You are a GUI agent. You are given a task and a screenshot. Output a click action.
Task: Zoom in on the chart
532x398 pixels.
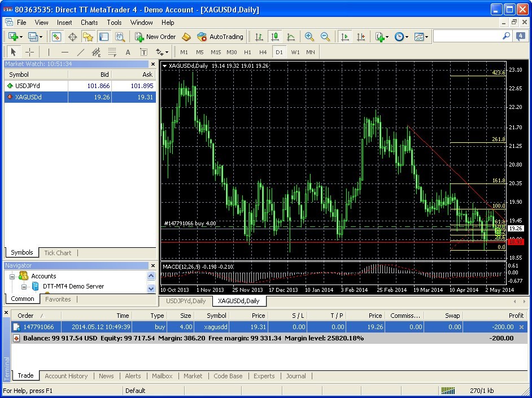tap(309, 36)
